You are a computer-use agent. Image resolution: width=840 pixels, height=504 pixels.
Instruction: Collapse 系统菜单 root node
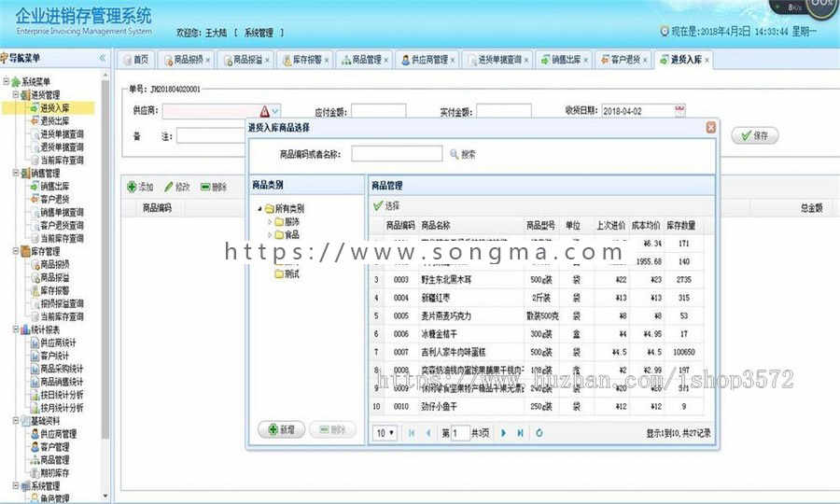click(6, 81)
